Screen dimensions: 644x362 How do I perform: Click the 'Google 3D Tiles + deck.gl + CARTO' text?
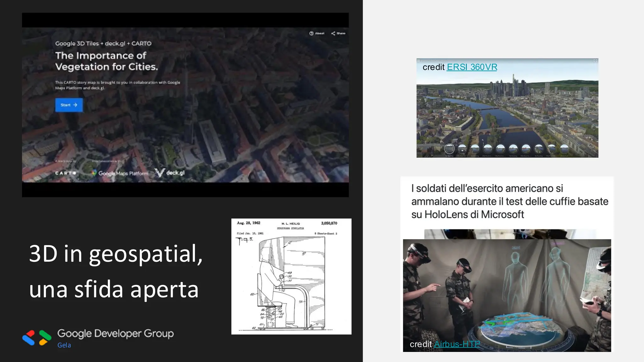pos(103,43)
